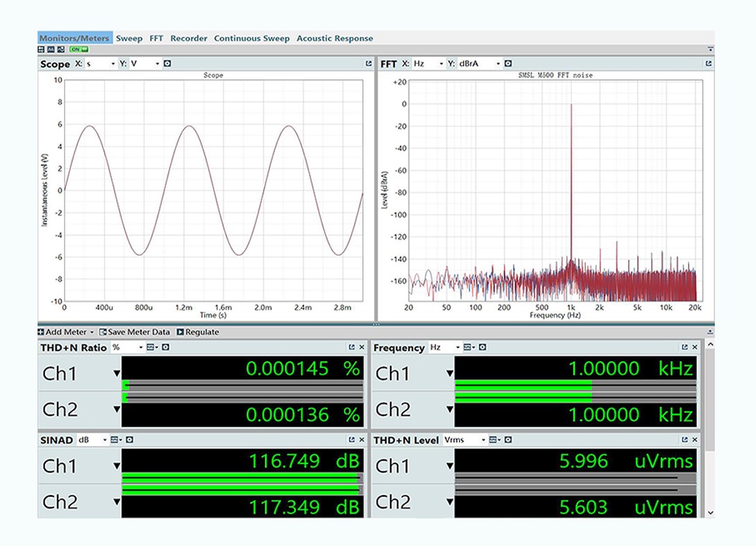
Task: Pop out the FFT graph panel
Action: 708,64
